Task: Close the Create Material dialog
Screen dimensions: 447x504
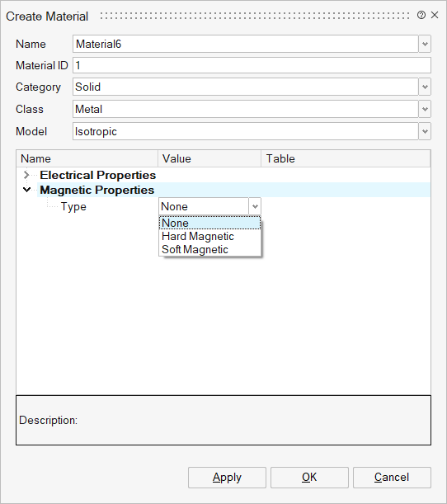Action: coord(435,15)
